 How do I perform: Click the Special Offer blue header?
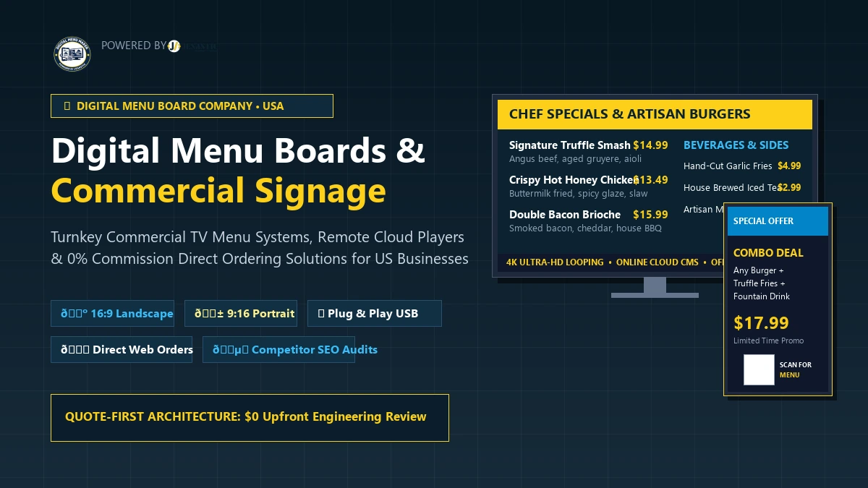click(x=778, y=221)
